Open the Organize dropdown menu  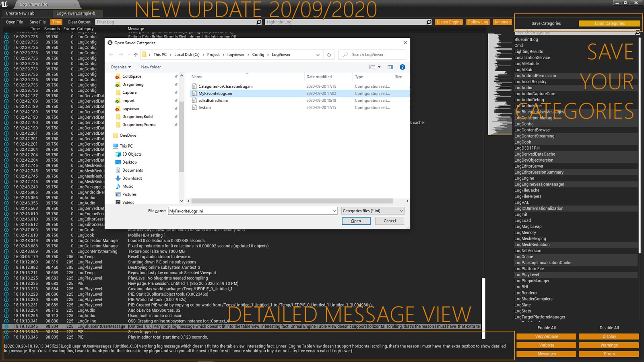pos(120,67)
